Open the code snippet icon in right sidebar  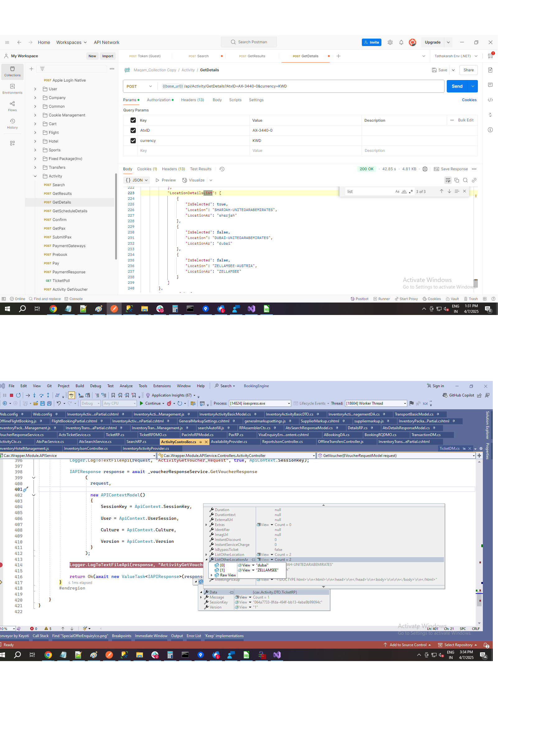(x=490, y=100)
